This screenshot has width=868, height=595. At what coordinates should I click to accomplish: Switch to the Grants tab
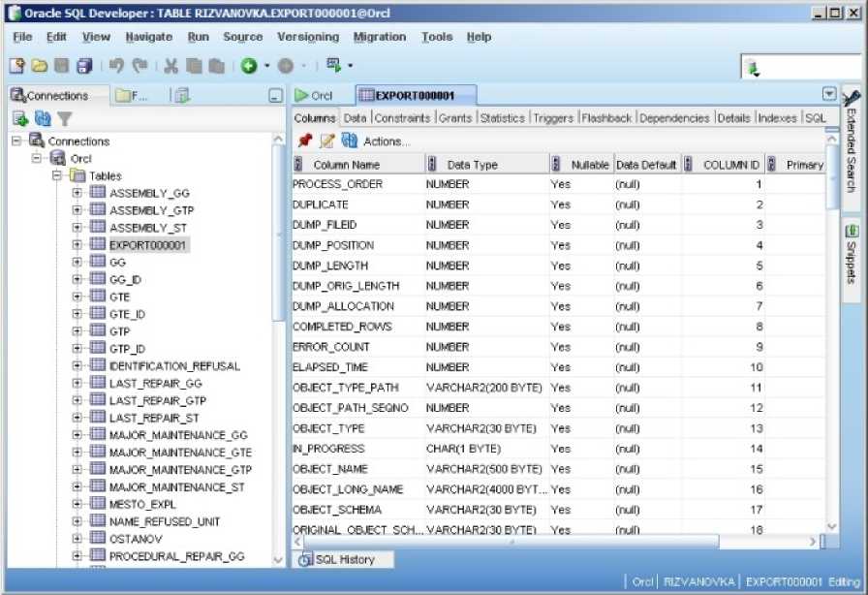[455, 118]
